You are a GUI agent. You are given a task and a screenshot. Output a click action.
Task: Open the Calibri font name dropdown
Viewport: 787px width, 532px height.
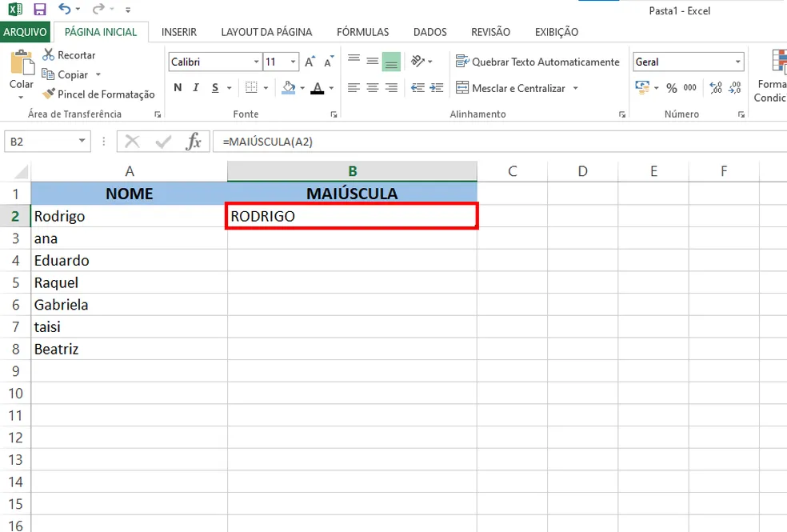click(256, 62)
